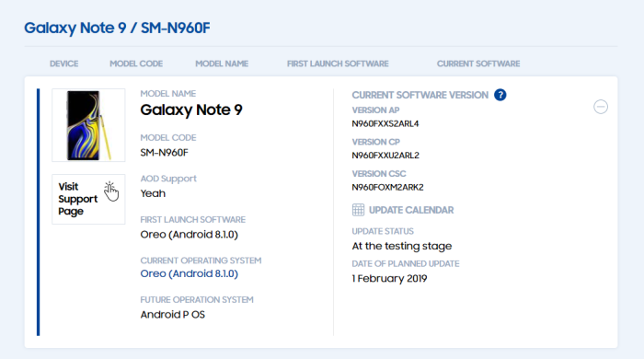Sort by MODEL CODE column header
644x359 pixels.
click(136, 64)
